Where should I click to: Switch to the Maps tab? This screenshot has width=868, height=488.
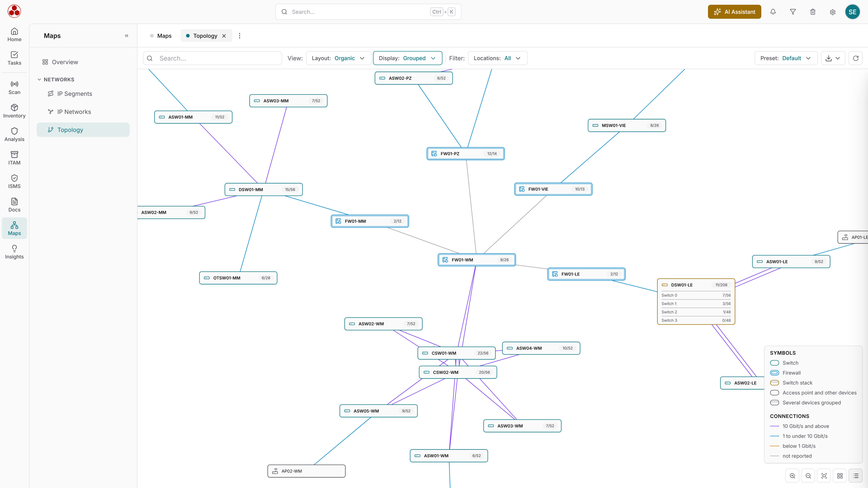(161, 36)
